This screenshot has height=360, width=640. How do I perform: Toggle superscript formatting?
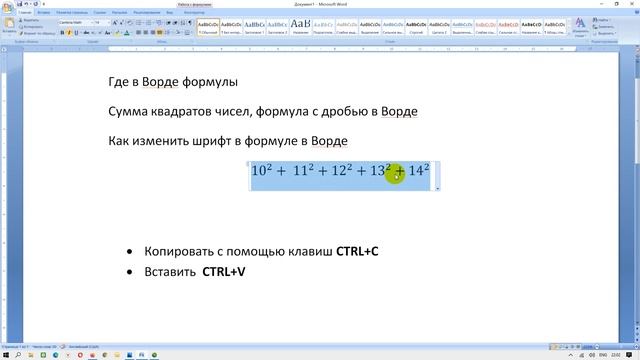(x=100, y=33)
